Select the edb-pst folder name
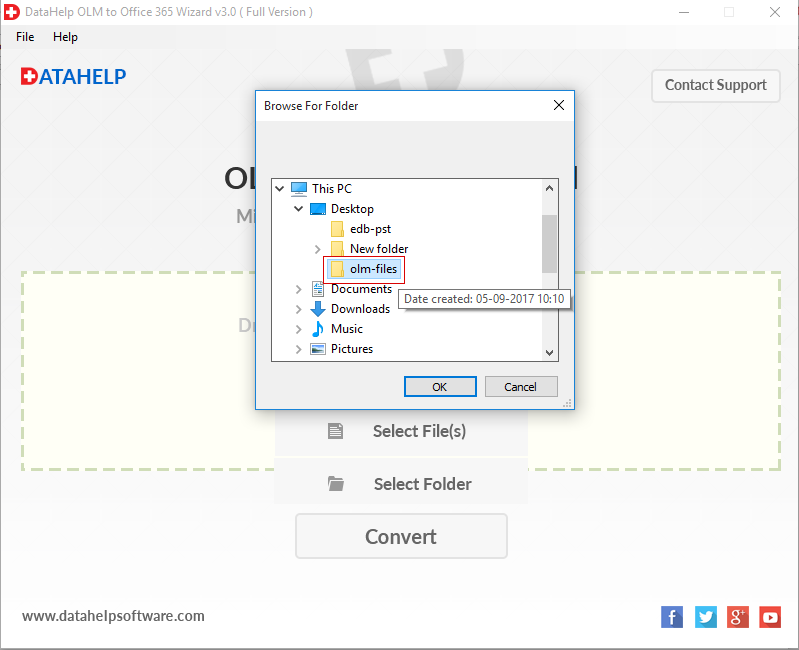This screenshot has height=650, width=799. 370,229
